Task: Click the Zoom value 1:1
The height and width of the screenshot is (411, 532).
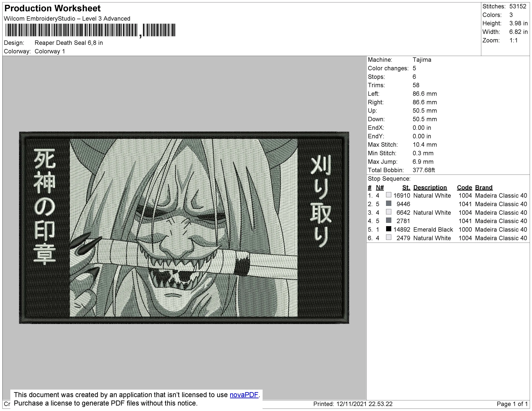Action: (513, 40)
